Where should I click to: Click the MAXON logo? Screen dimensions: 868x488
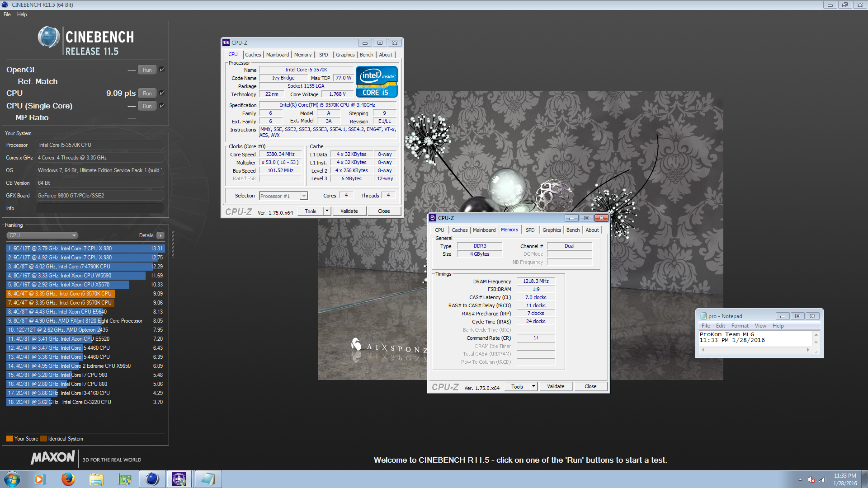[53, 457]
